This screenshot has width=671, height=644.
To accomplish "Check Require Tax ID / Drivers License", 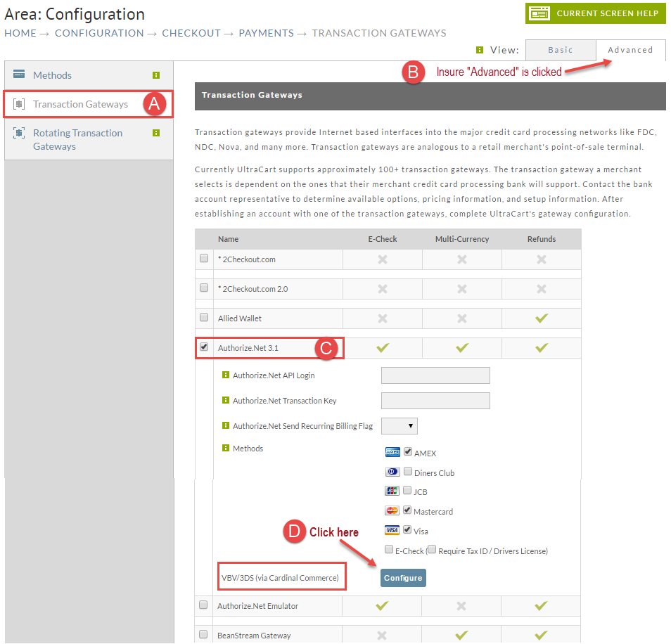I will point(432,550).
